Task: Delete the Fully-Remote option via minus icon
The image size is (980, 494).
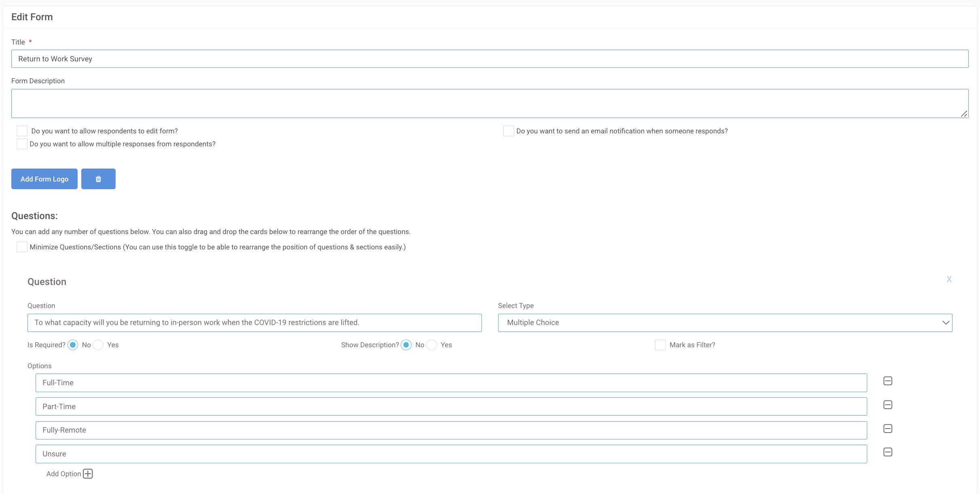Action: (x=888, y=429)
